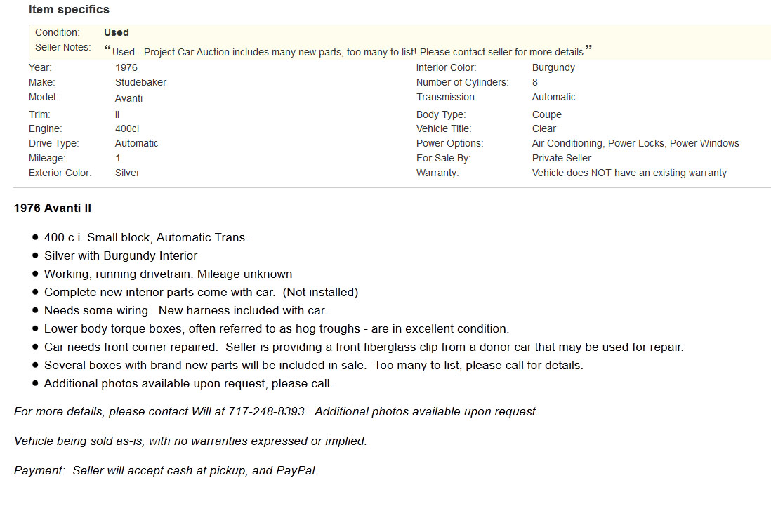Viewport: 771px width, 532px height.
Task: Click the Coupe body type value
Action: tap(546, 114)
